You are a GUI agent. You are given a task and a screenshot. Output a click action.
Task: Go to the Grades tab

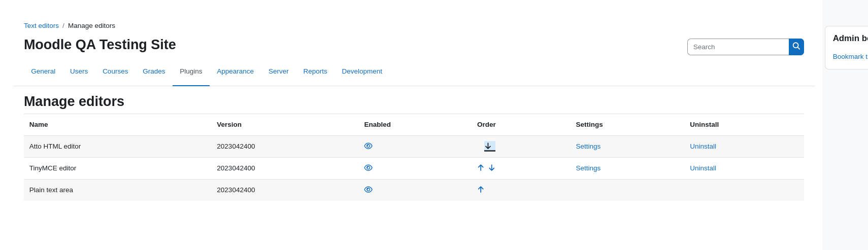pos(154,72)
